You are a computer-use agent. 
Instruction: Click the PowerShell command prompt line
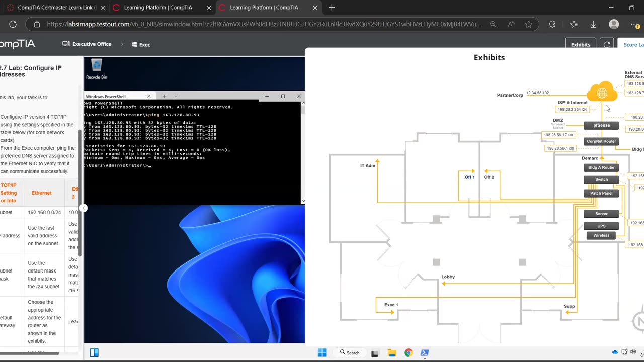click(x=117, y=165)
